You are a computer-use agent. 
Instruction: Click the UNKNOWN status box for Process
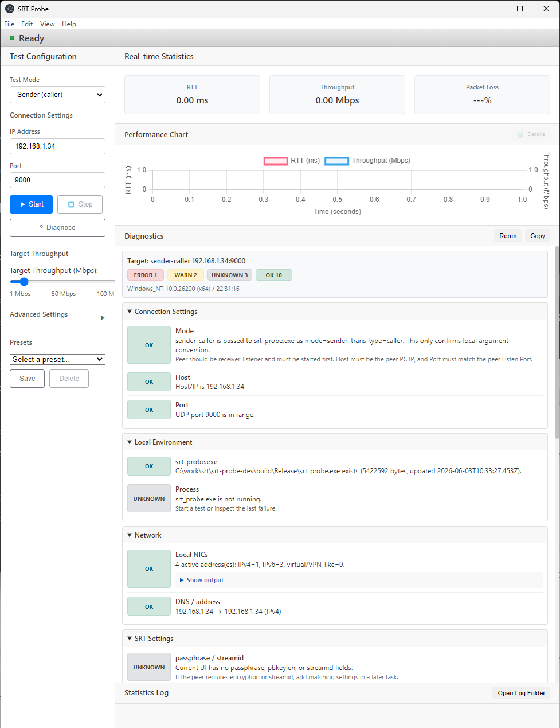149,499
